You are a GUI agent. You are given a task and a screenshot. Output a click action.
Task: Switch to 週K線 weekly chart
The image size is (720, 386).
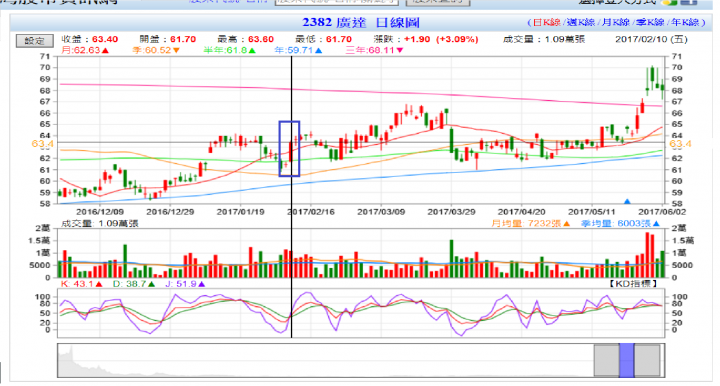tap(580, 22)
